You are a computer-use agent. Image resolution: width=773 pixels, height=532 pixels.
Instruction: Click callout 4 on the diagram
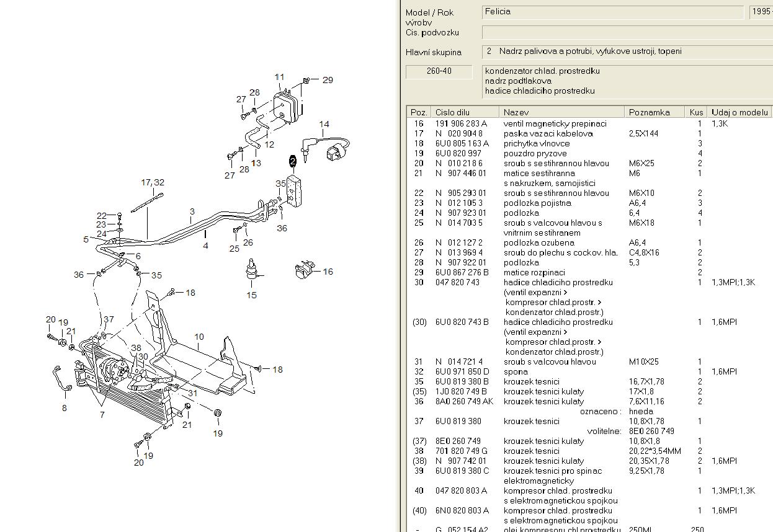(x=205, y=246)
